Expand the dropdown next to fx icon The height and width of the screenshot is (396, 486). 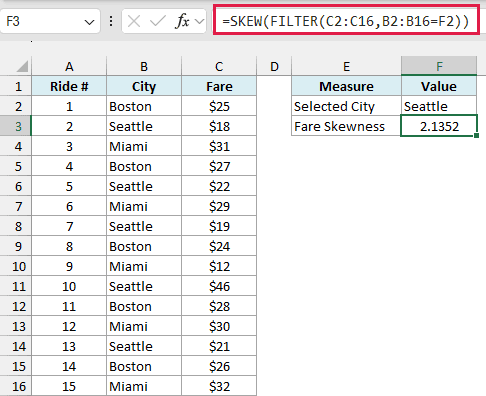[x=200, y=22]
